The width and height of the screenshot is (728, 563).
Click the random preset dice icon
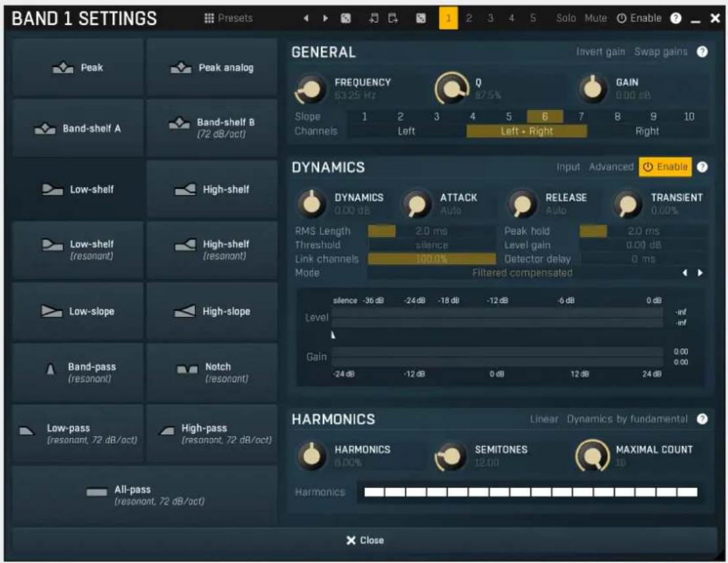(x=346, y=18)
